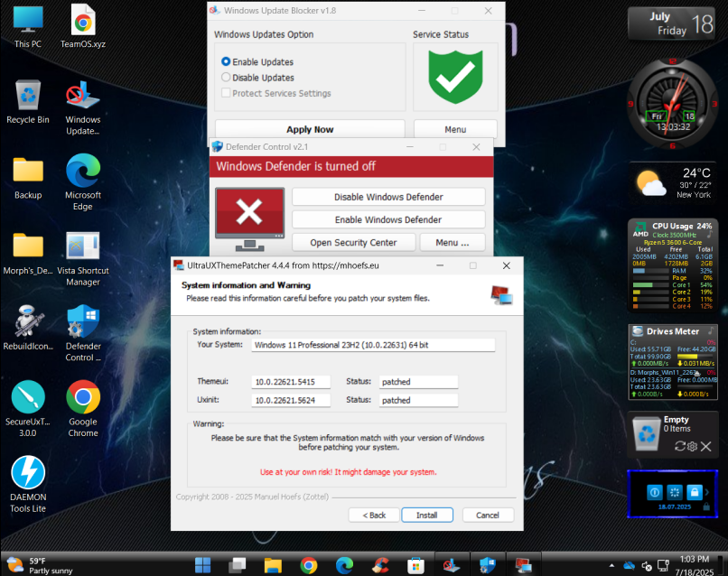Open File Explorer from the taskbar
This screenshot has height=576, width=728.
tap(273, 565)
